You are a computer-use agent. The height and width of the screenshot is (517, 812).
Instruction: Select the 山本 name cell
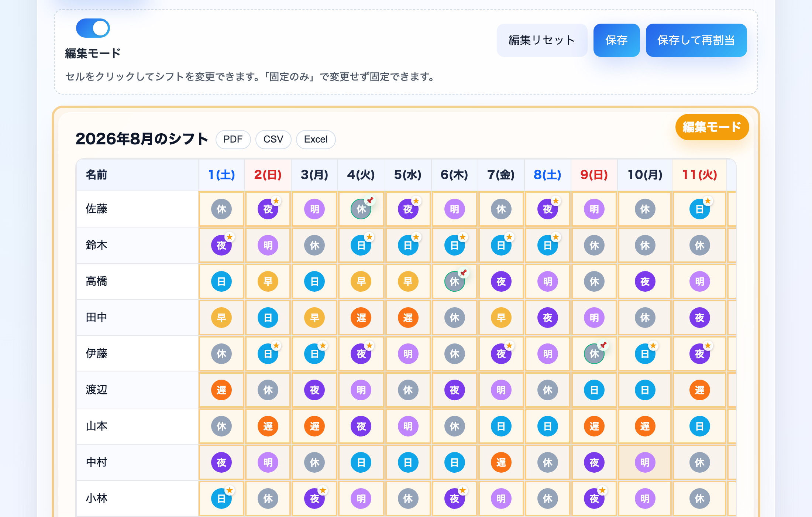click(137, 426)
